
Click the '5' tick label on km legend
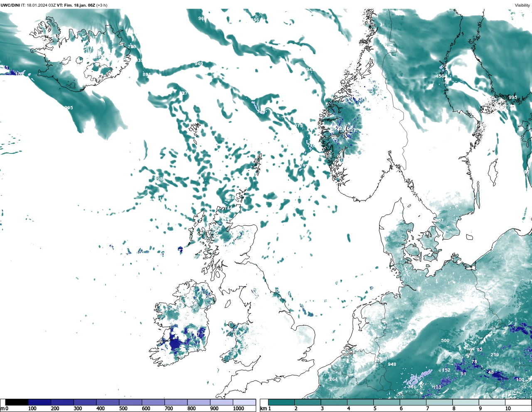[x=375, y=409]
